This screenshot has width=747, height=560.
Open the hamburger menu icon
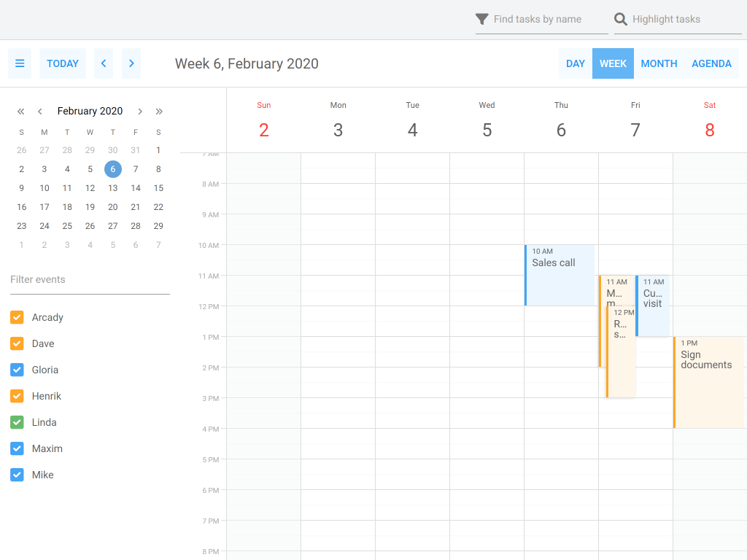[x=20, y=63]
